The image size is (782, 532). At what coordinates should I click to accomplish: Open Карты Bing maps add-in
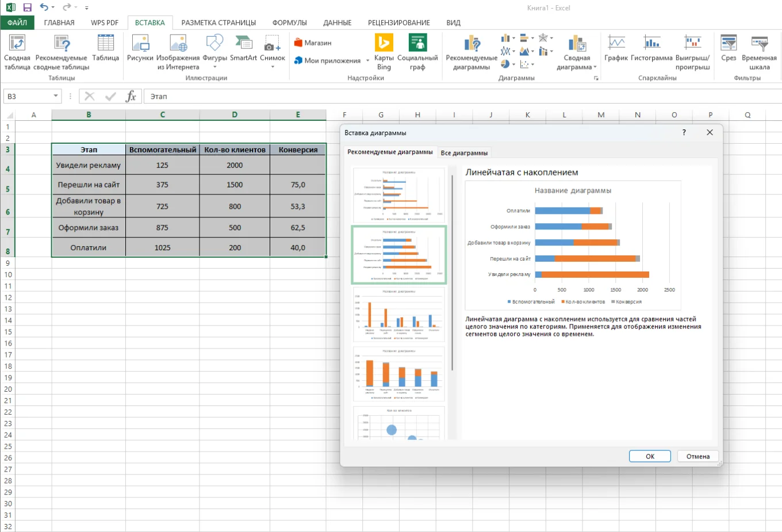tap(384, 52)
